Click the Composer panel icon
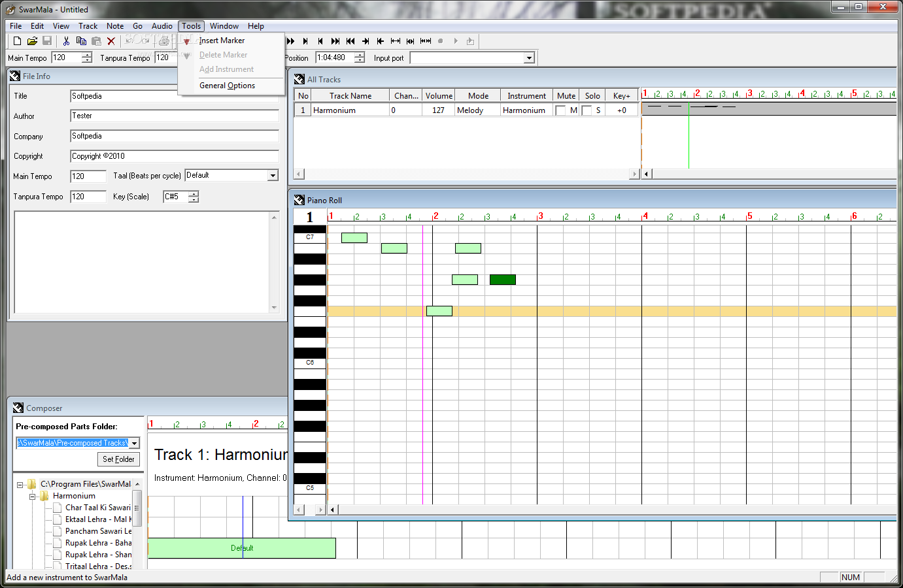This screenshot has height=588, width=903. tap(18, 408)
